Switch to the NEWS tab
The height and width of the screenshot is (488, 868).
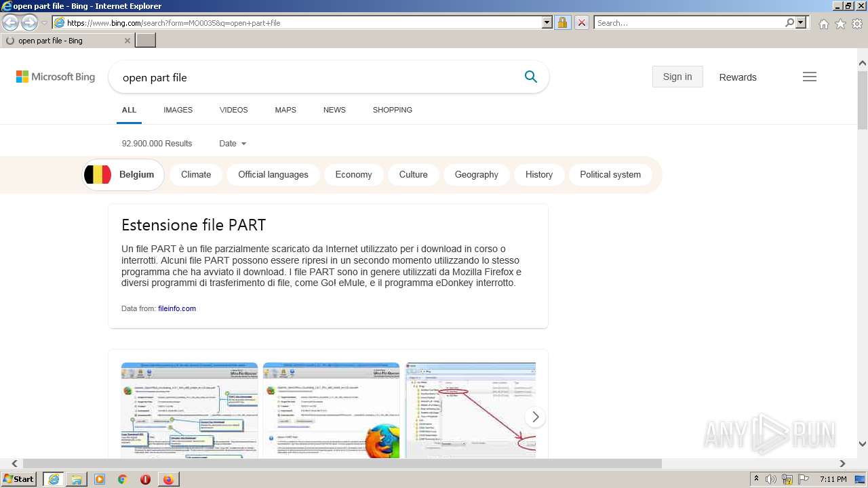(334, 110)
